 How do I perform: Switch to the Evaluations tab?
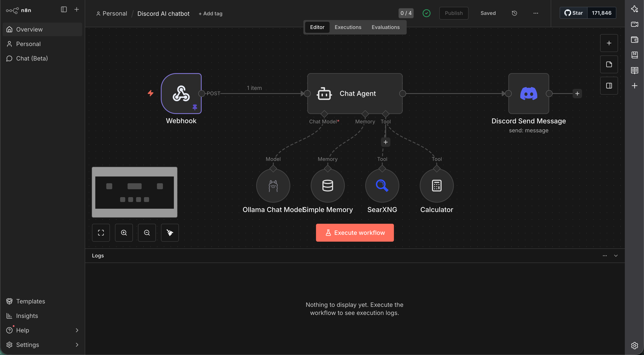pos(385,27)
